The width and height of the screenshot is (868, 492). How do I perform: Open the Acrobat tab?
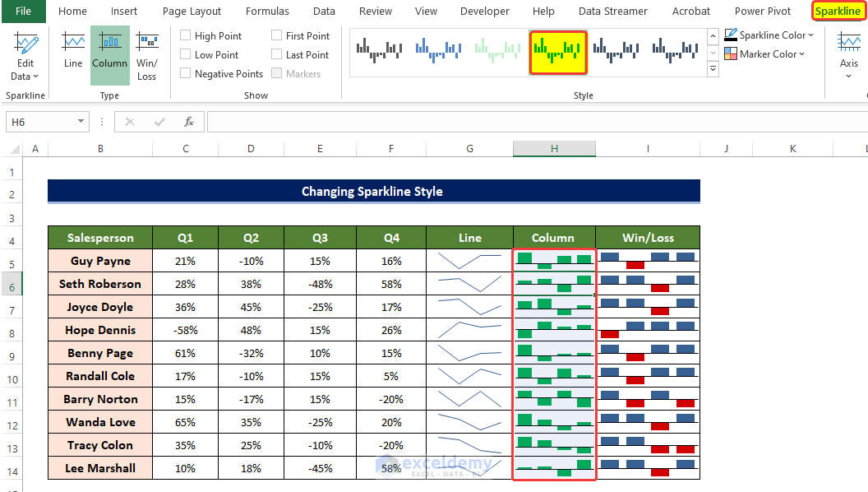click(x=690, y=11)
